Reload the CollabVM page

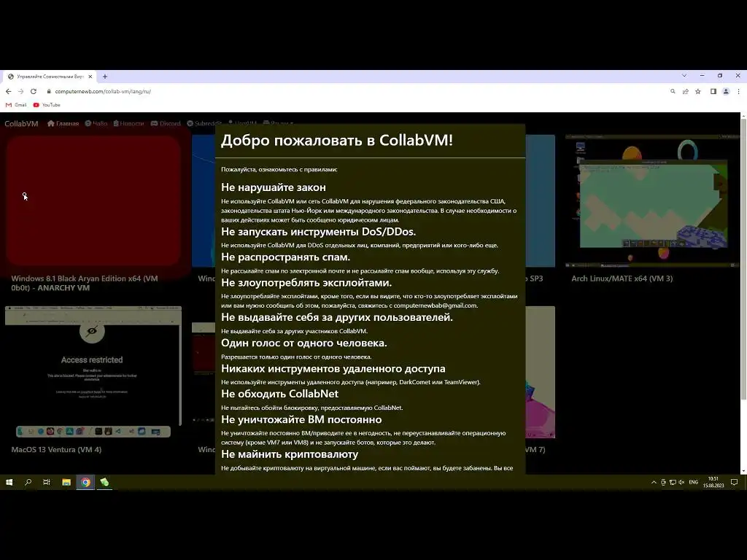34,91
